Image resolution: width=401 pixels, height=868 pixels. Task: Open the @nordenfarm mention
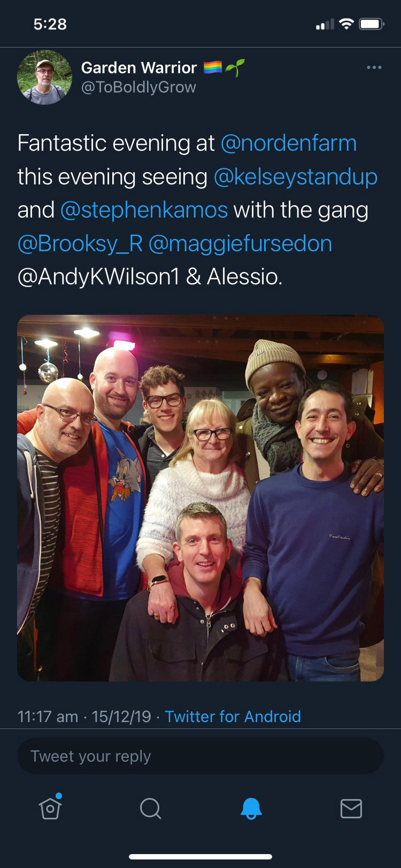click(288, 143)
